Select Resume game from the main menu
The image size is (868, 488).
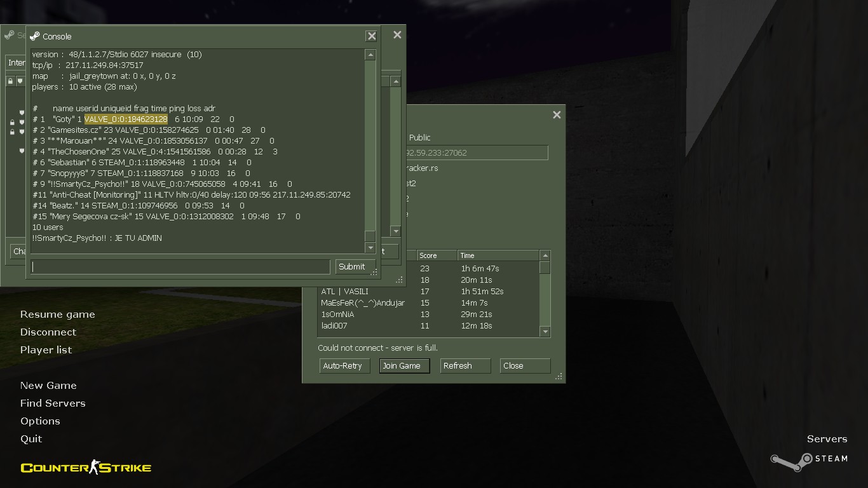[x=57, y=315]
